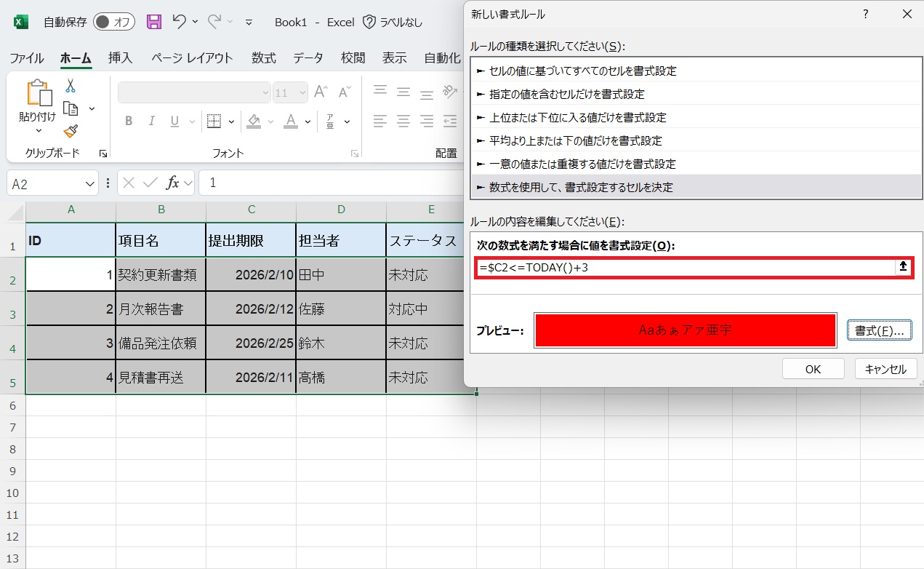Click the Paste clipboard icon
Image resolution: width=924 pixels, height=569 pixels.
click(x=39, y=95)
